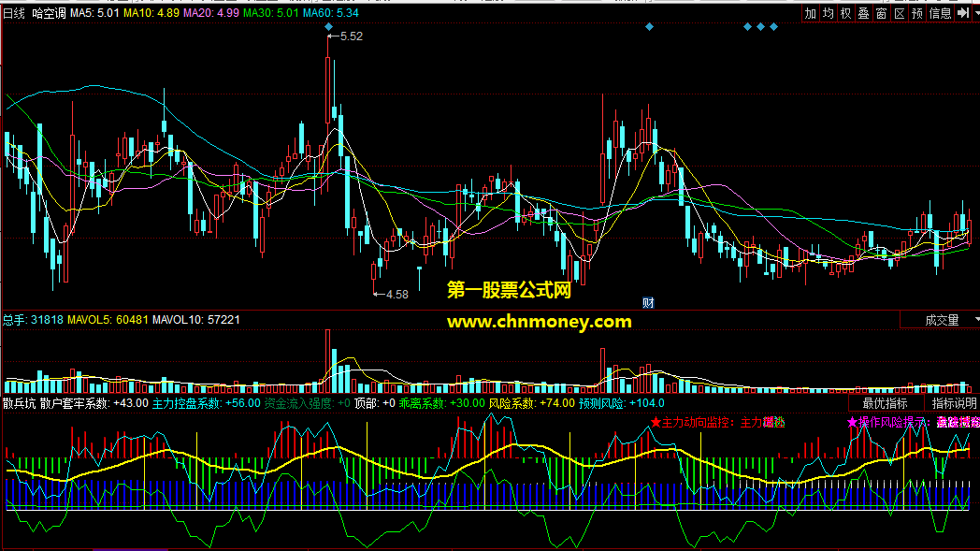Click the stock name 哈空调
Image resolution: width=980 pixels, height=551 pixels.
(x=49, y=13)
